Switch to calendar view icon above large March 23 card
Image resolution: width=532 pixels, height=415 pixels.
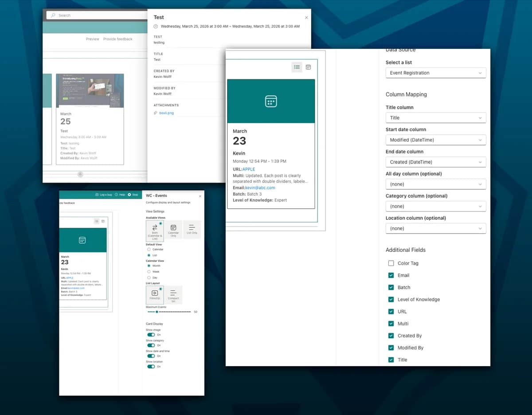coord(309,67)
